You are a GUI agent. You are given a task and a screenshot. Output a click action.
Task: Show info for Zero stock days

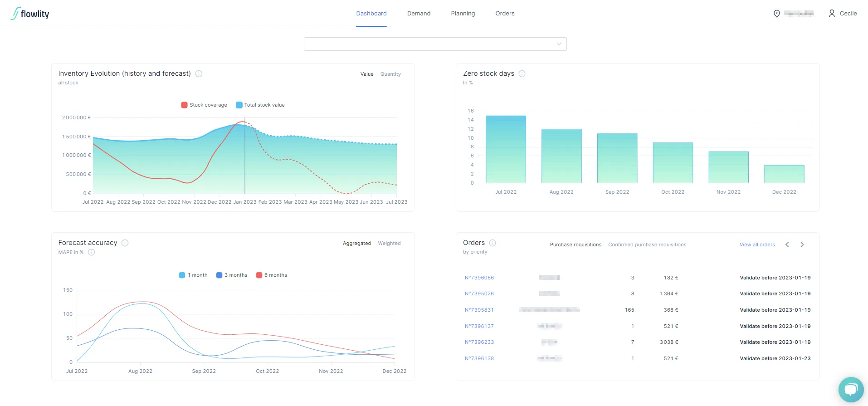click(x=522, y=73)
